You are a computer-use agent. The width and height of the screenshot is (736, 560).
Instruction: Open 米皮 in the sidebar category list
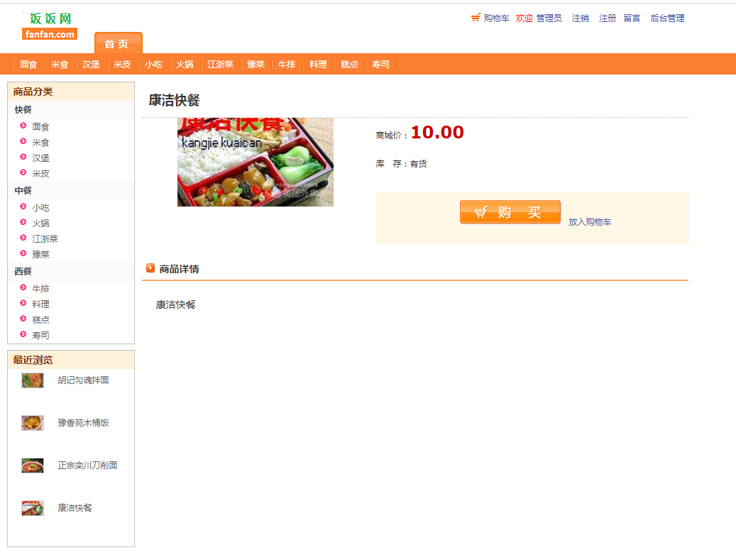tap(40, 173)
